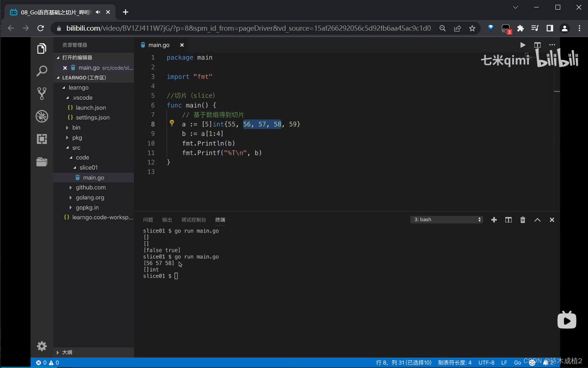Expand the github.com folder
The width and height of the screenshot is (588, 368).
[71, 188]
